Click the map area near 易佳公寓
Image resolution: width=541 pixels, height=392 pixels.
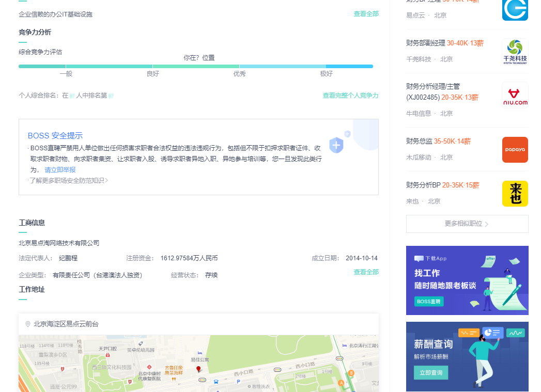tap(200, 359)
